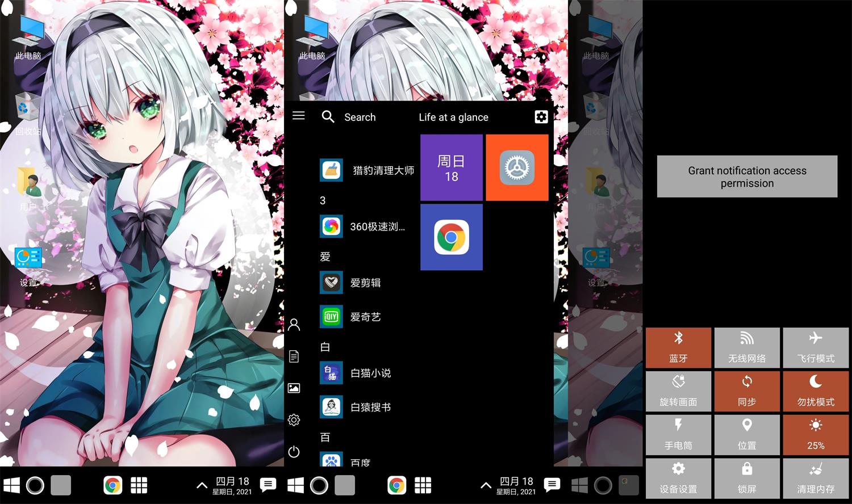Click the power icon in start menu sidebar
852x504 pixels.
point(294,452)
